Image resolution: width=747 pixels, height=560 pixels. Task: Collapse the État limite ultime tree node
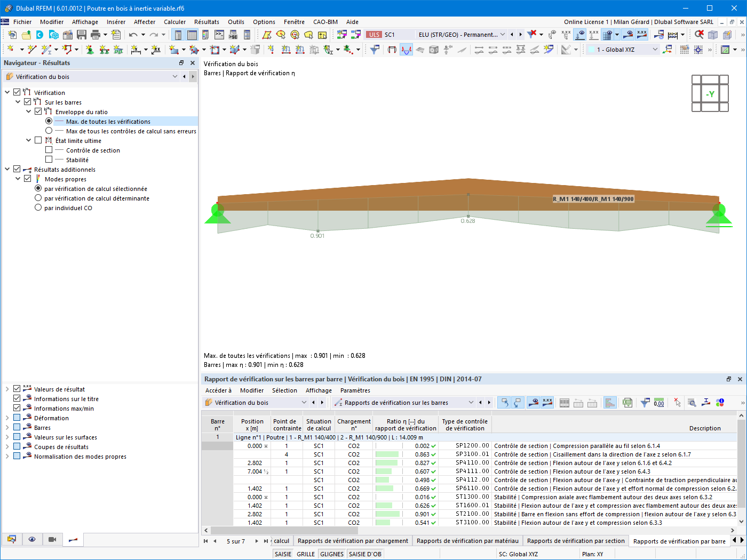[x=29, y=140]
